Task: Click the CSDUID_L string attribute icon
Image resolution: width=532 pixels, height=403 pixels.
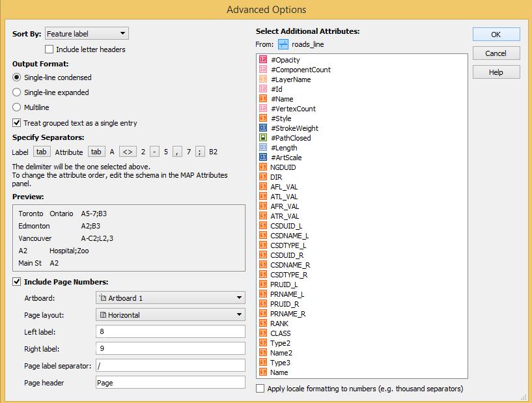Action: tap(263, 226)
